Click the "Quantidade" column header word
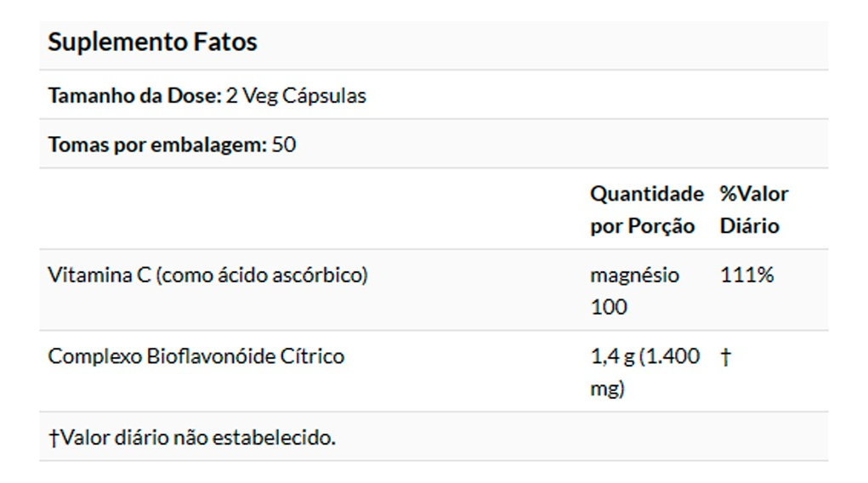The width and height of the screenshot is (868, 483). click(647, 194)
